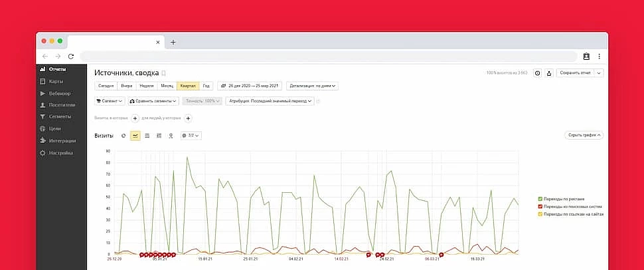Toggle Переходы из поисковых систем checkbox

click(540, 207)
